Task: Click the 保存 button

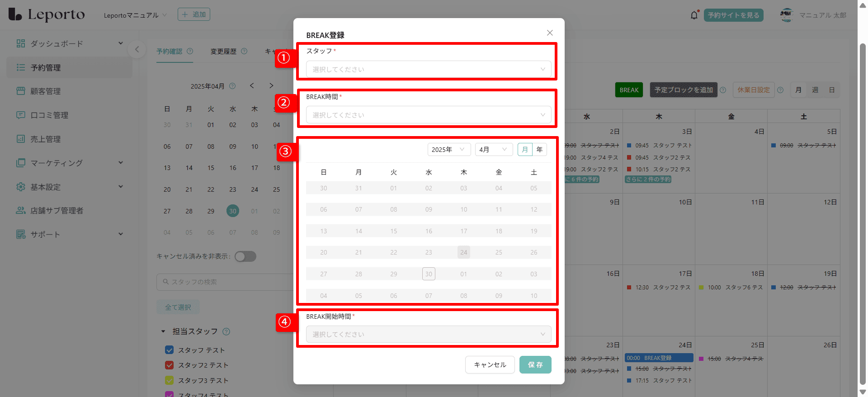Action: coord(535,364)
